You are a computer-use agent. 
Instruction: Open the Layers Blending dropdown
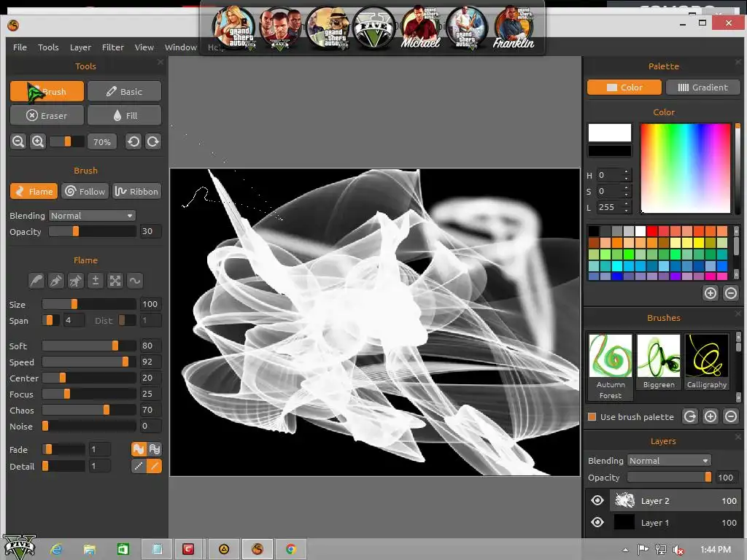pyautogui.click(x=670, y=461)
